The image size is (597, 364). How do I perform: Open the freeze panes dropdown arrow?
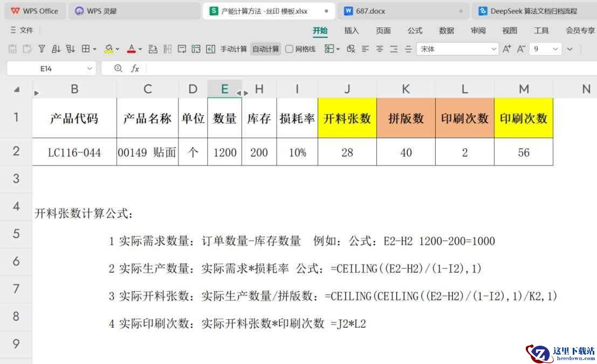pyautogui.click(x=338, y=49)
